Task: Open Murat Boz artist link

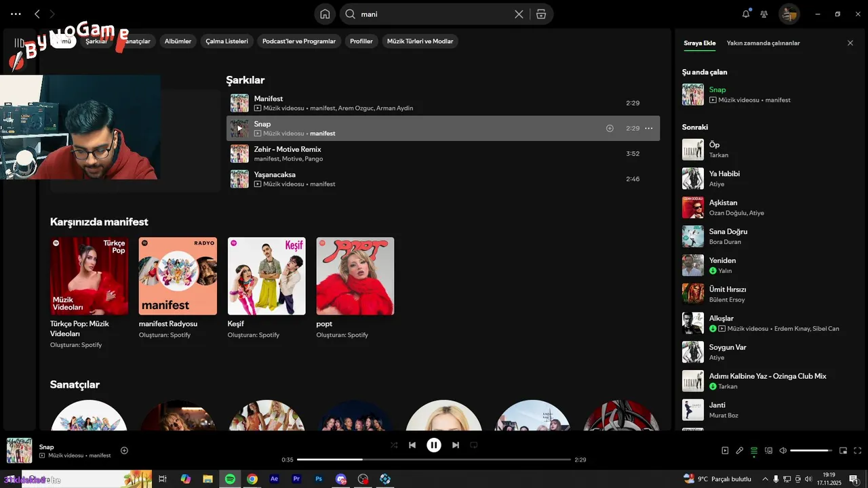Action: pyautogui.click(x=724, y=415)
